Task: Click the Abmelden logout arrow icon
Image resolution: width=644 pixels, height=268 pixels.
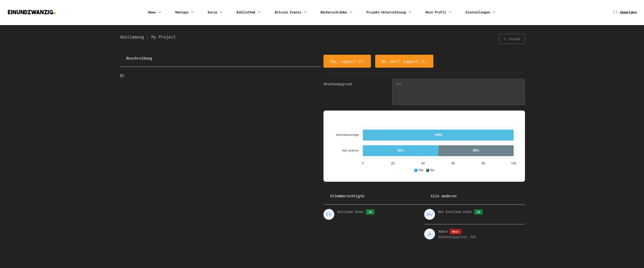Action: (615, 12)
